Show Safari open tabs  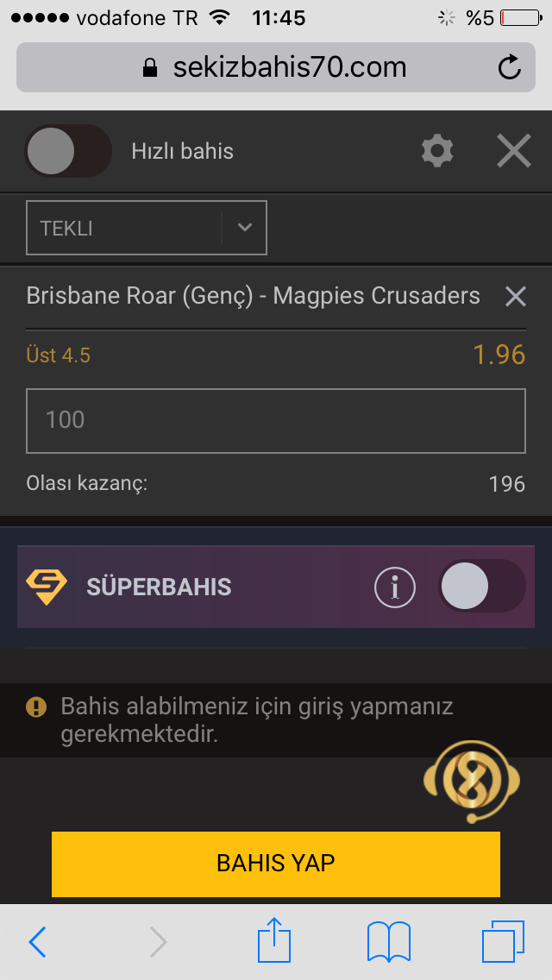(503, 941)
